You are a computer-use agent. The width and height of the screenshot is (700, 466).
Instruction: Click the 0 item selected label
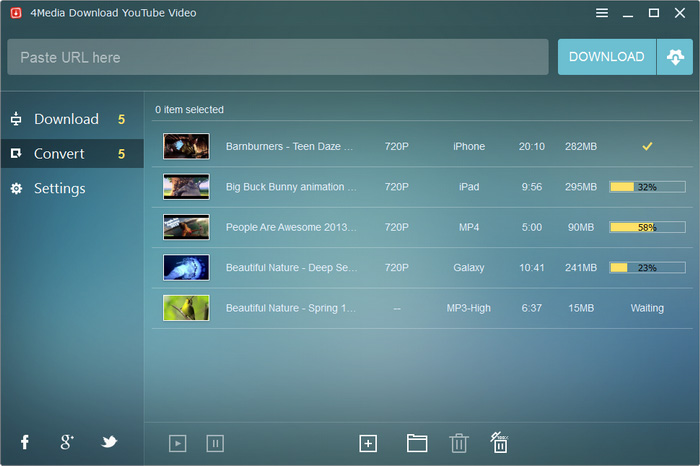(x=189, y=109)
